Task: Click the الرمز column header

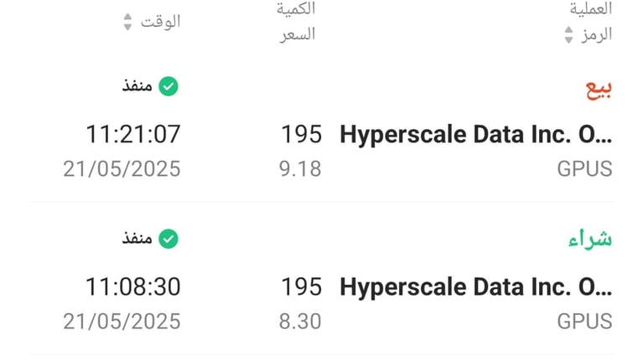Action: click(x=596, y=35)
